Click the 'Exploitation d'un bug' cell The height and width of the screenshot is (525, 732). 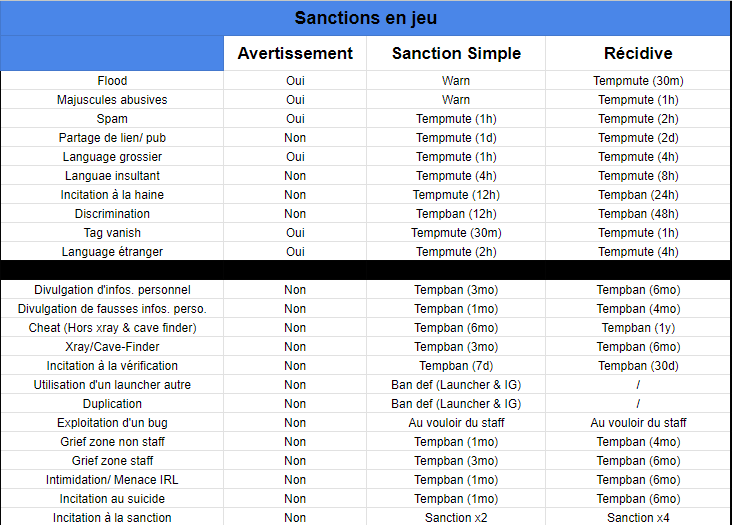coord(112,423)
